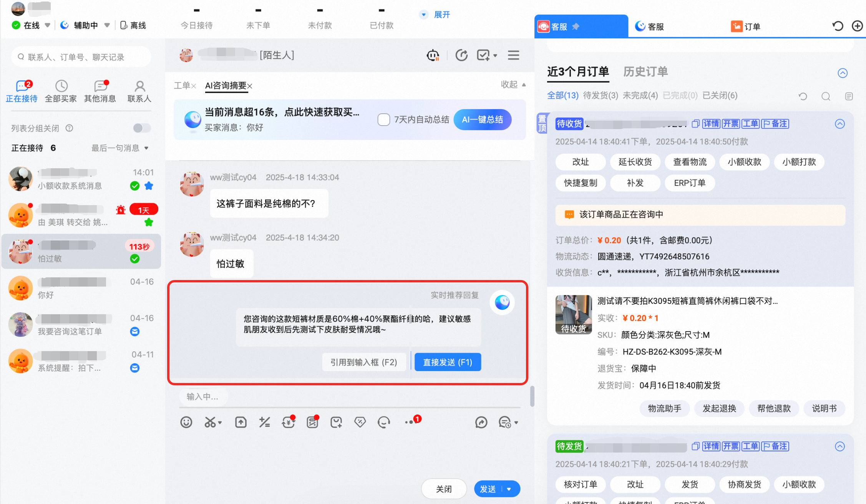Open the 在线 status dropdown
Viewport: 866px width, 504px height.
47,25
